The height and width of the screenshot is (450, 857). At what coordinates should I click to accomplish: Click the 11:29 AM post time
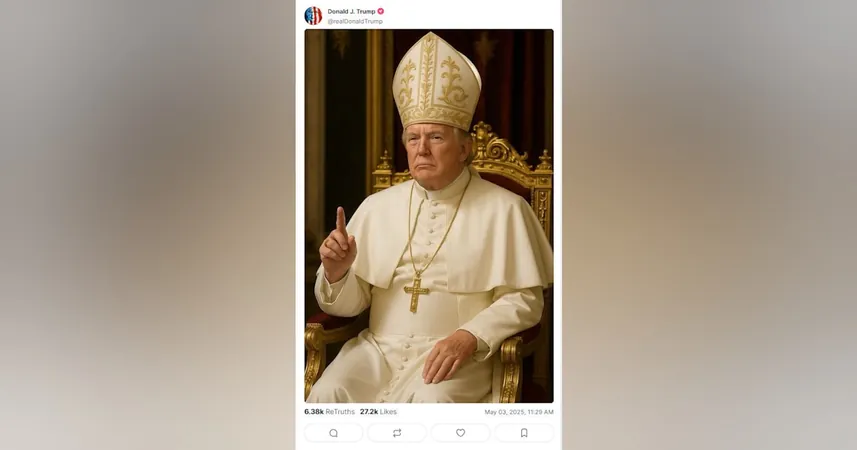click(x=537, y=412)
